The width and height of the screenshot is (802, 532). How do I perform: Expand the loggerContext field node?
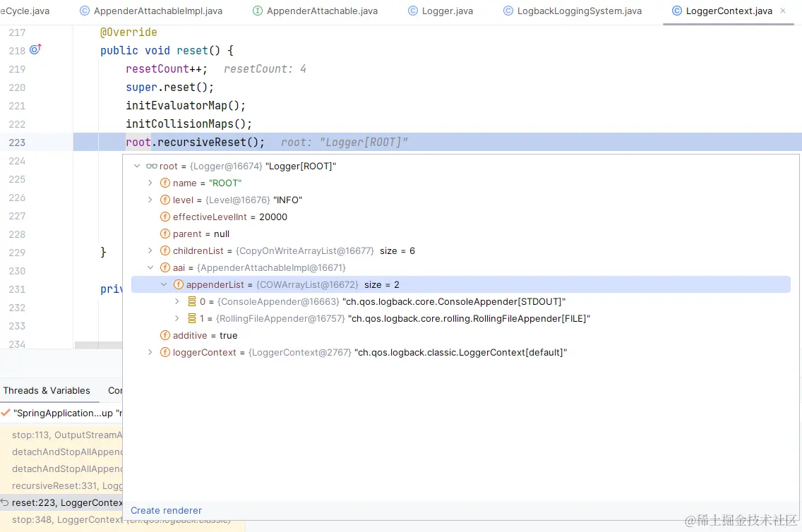150,352
